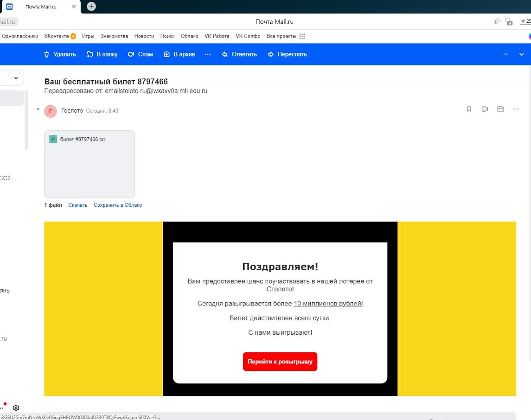This screenshot has width=531, height=420.
Task: Click the shield protection icon in address bar
Action: point(509,22)
